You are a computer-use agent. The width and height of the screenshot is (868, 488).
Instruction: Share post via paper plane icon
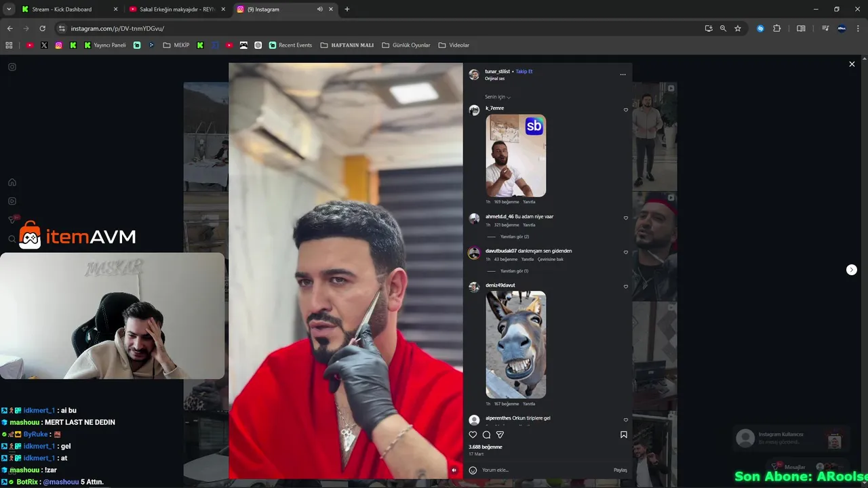coord(500,434)
